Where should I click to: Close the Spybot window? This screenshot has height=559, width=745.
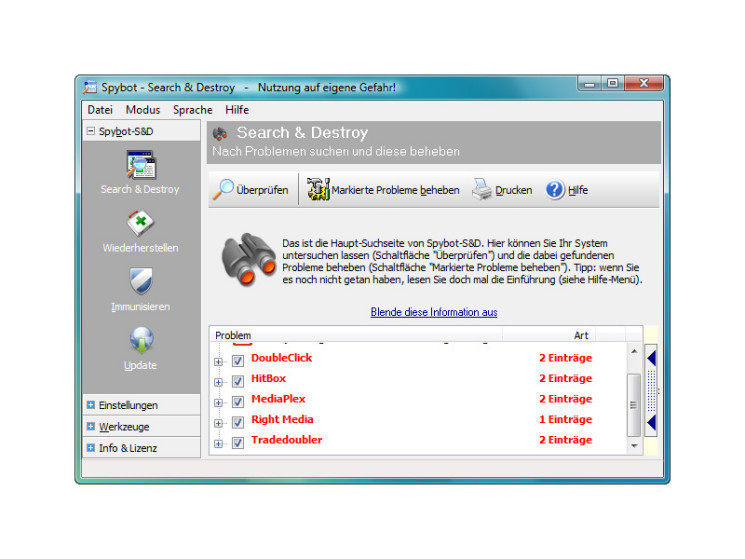(644, 84)
